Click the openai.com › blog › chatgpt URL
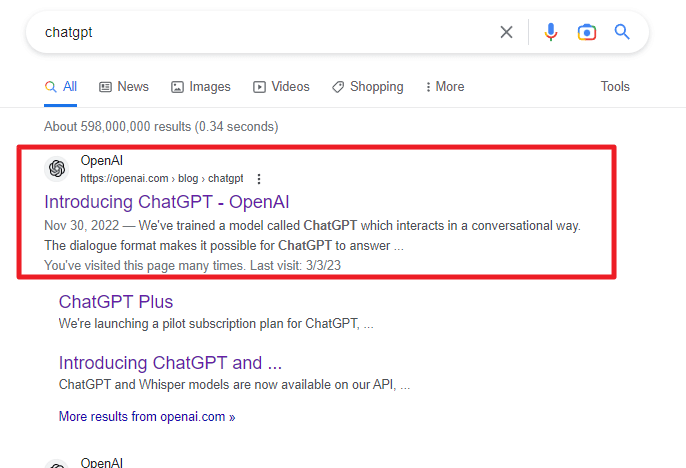The image size is (686, 468). (x=162, y=178)
